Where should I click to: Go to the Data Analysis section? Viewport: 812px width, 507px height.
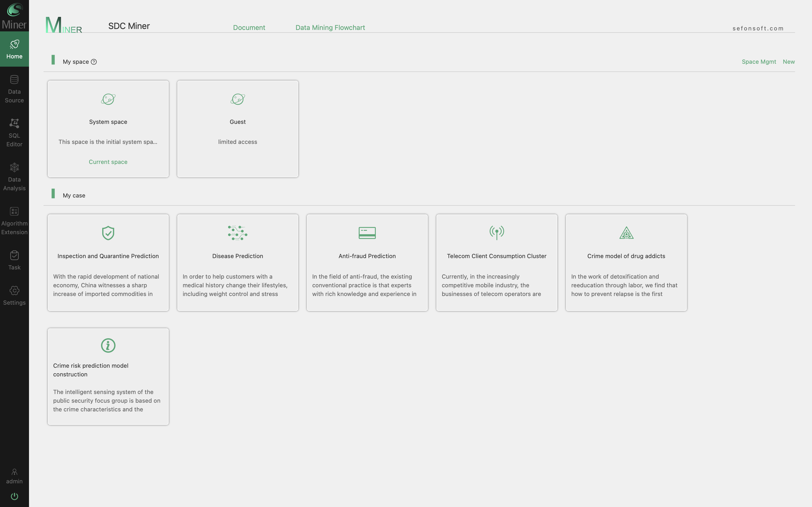14,167
